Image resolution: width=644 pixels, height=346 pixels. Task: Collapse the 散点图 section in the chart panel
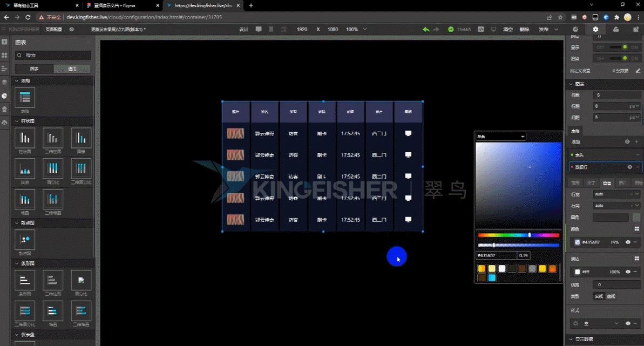coord(17,223)
